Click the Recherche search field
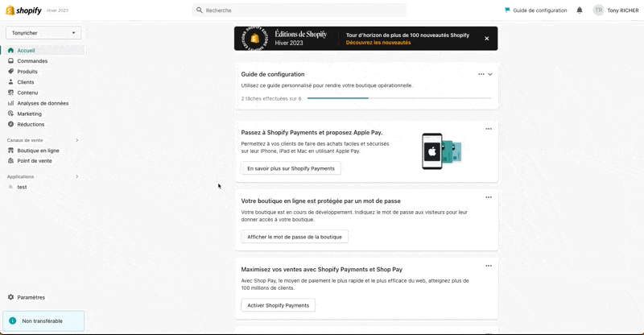This screenshot has height=335, width=644. coord(299,10)
